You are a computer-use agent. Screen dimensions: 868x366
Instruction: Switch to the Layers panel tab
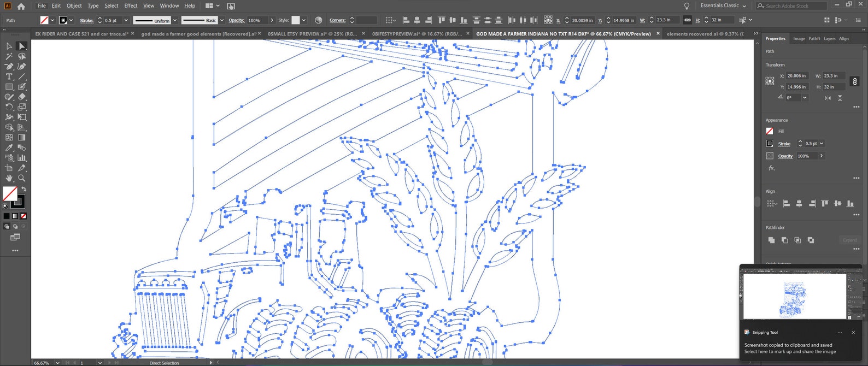[x=829, y=39]
